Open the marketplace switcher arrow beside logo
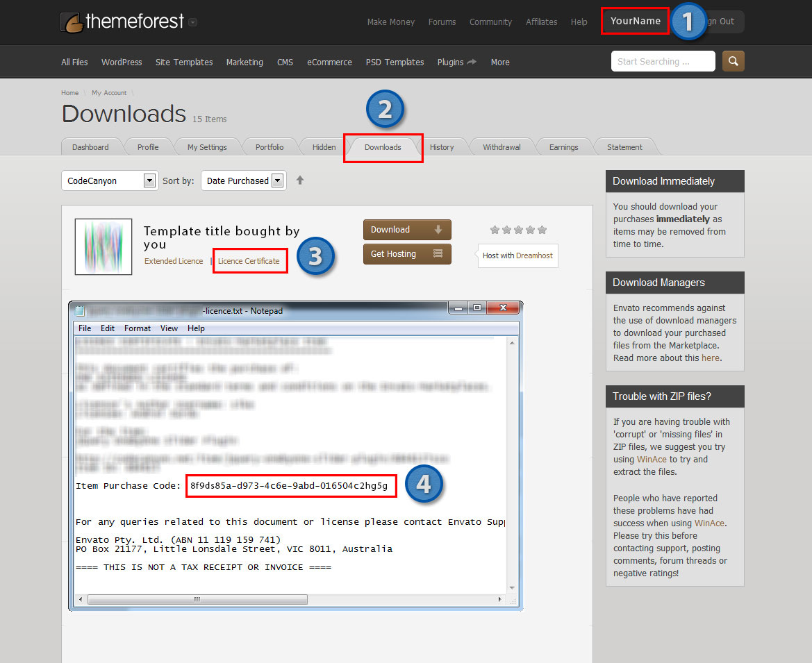812x663 pixels. pyautogui.click(x=193, y=22)
